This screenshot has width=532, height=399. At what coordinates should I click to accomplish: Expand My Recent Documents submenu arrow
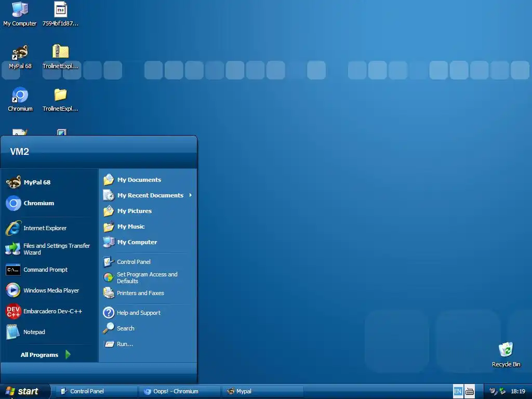point(191,195)
